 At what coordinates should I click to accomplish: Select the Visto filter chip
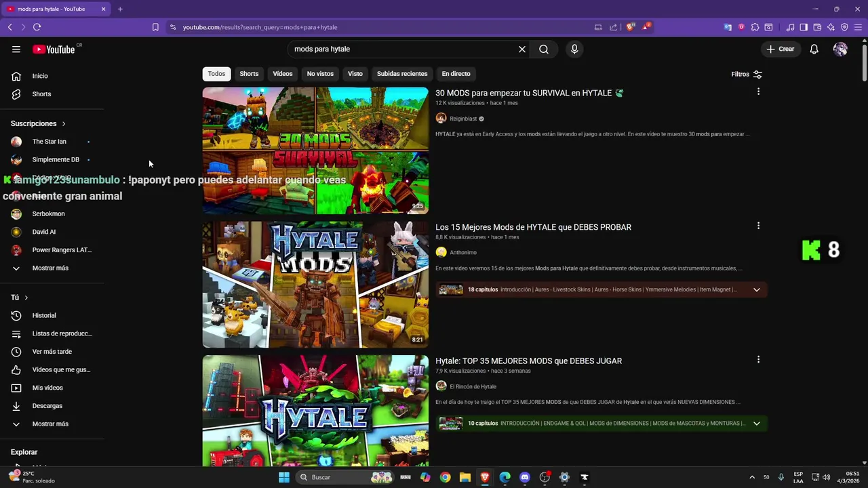(x=355, y=73)
